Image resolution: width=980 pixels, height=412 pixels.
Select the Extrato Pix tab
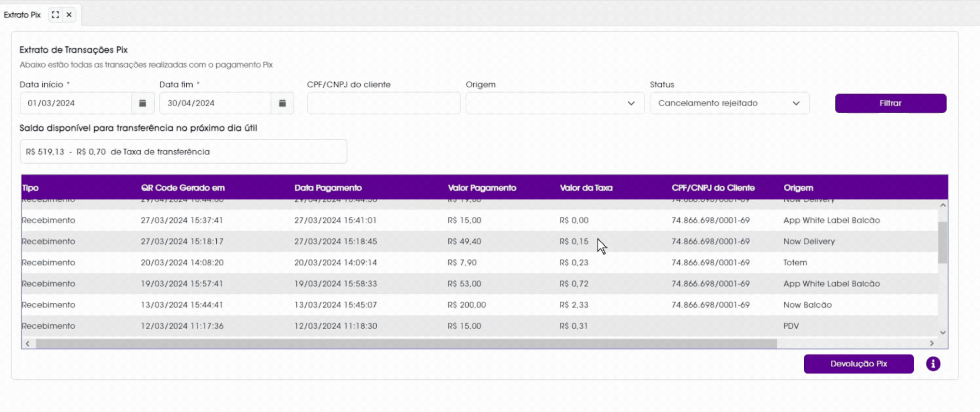click(22, 15)
